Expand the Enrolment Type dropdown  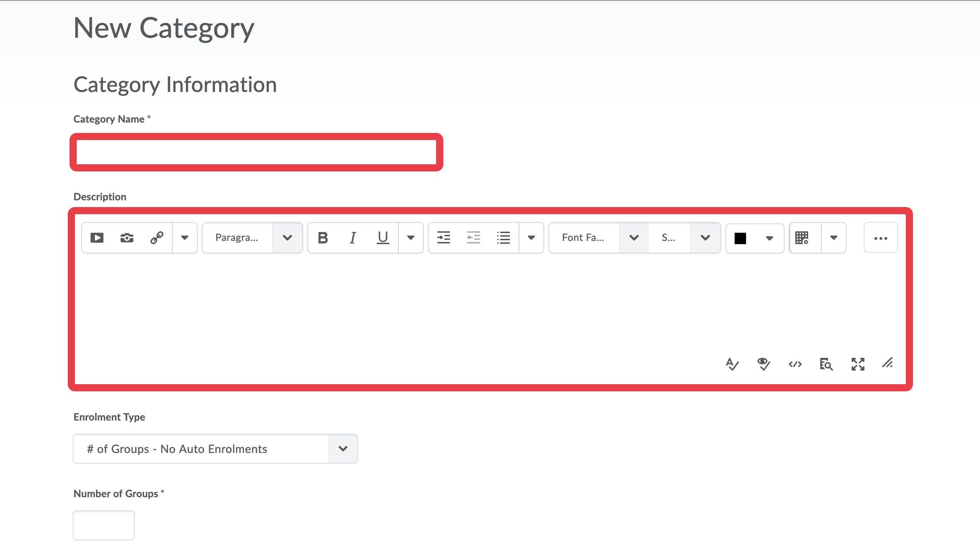point(215,449)
